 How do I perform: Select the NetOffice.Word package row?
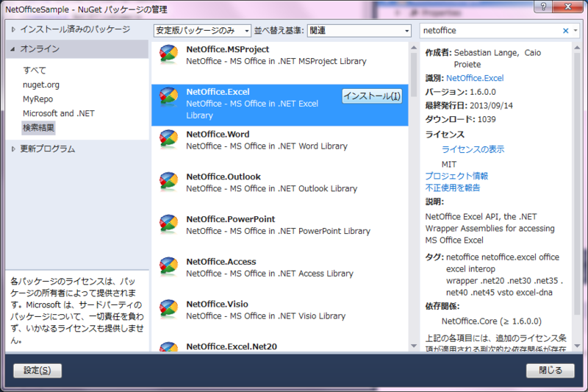coord(280,148)
